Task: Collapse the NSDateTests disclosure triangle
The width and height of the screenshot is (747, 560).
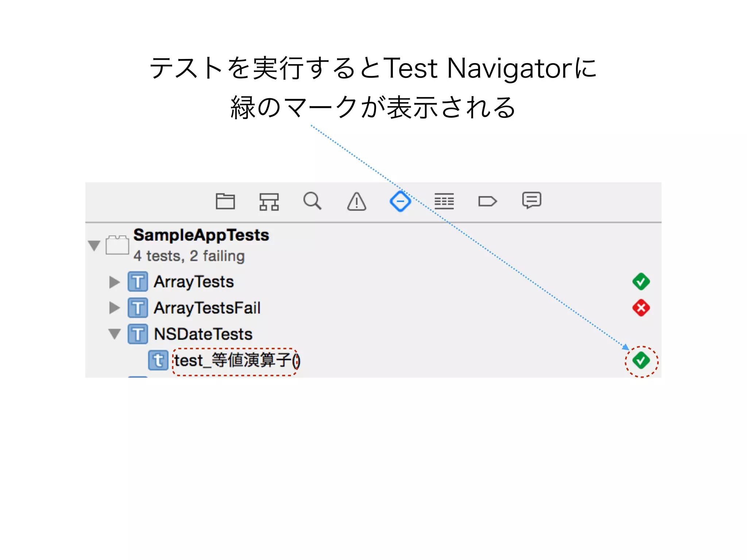Action: tap(115, 334)
